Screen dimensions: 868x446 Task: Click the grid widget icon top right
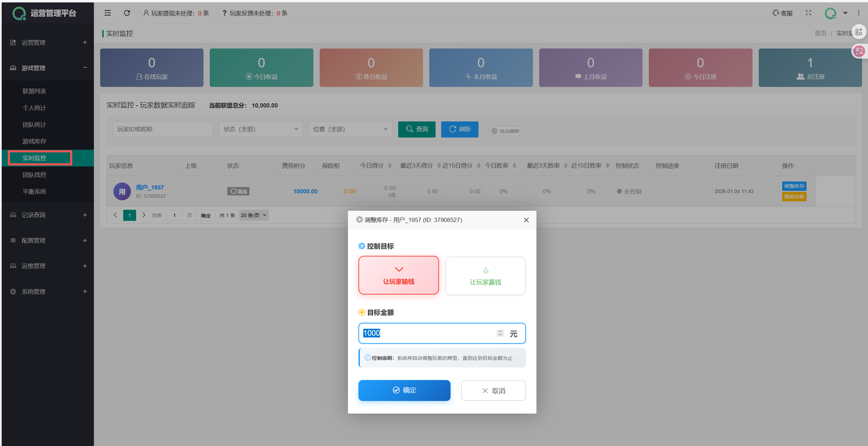(x=859, y=32)
